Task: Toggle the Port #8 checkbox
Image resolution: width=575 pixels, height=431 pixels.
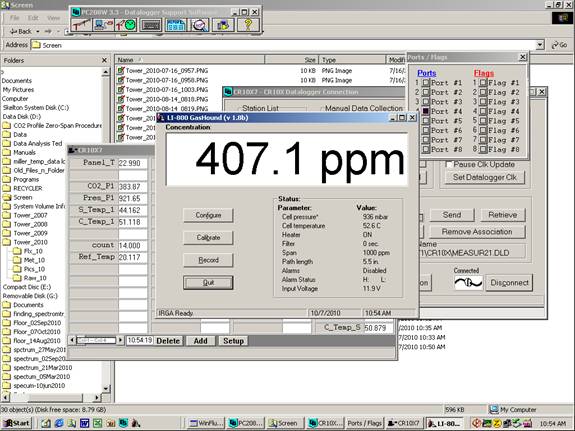Action: pos(425,149)
